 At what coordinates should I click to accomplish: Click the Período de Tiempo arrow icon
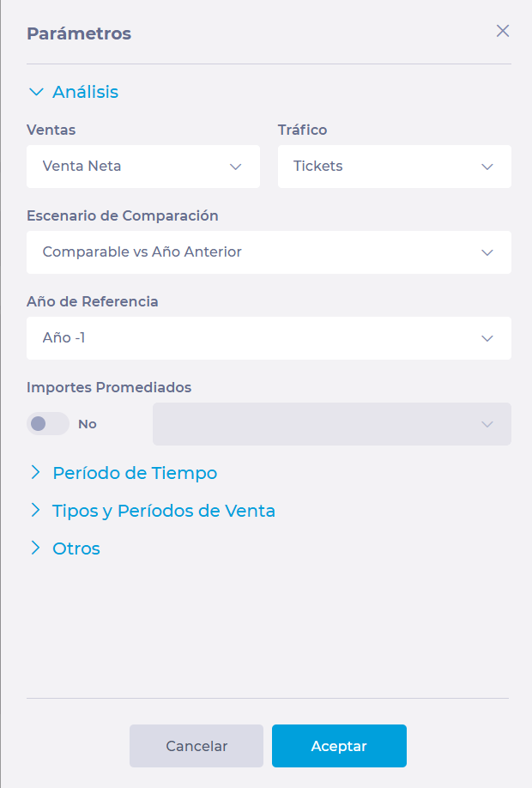(35, 472)
